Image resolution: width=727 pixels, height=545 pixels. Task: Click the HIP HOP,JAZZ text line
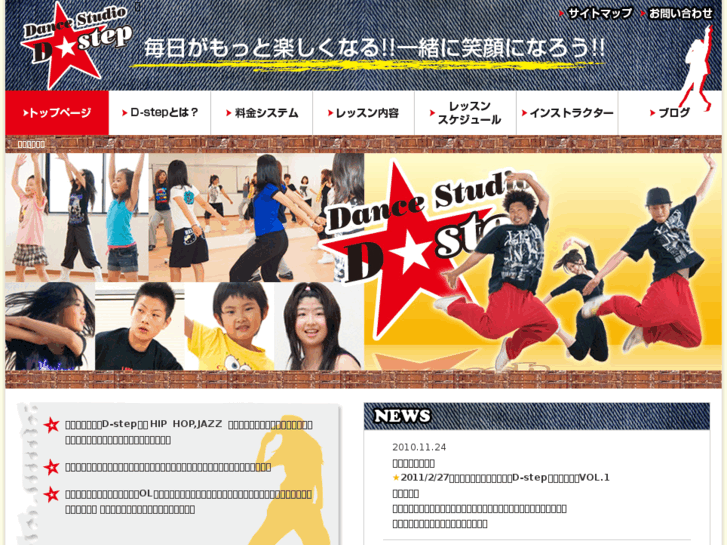tap(189, 424)
